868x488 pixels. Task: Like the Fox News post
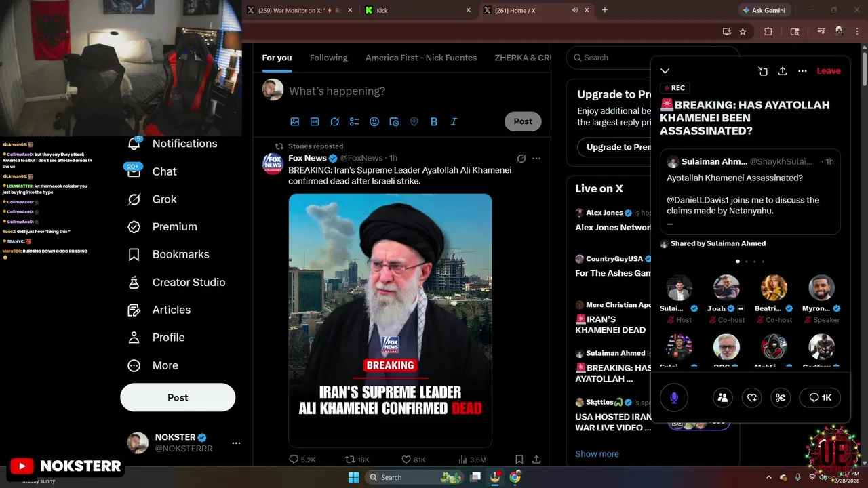pos(414,460)
